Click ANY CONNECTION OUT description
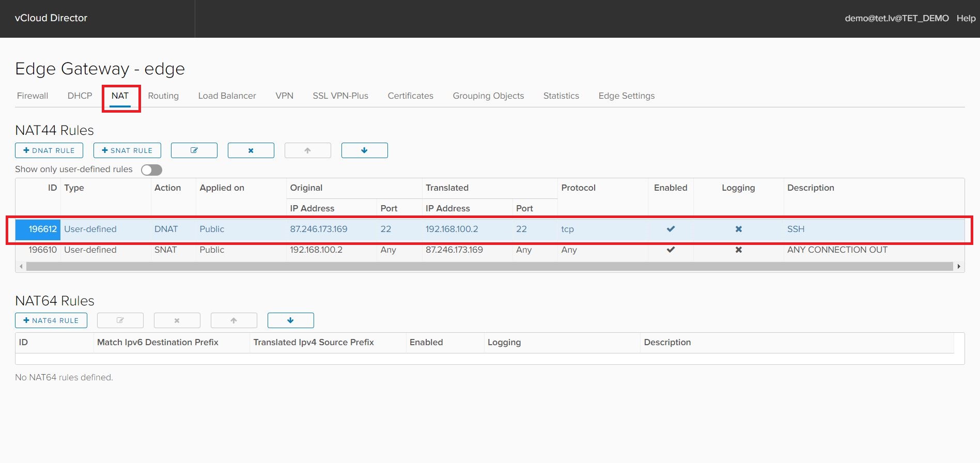The width and height of the screenshot is (980, 463). 837,250
